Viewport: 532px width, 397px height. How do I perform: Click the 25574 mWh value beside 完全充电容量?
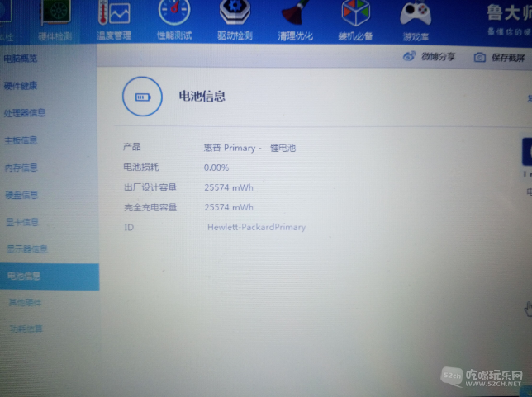(229, 207)
